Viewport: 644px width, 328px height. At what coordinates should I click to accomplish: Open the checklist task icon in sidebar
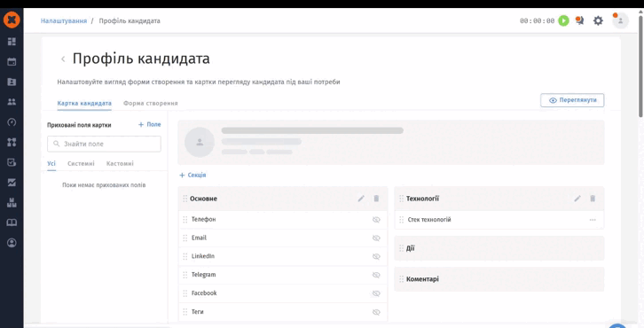pyautogui.click(x=12, y=162)
